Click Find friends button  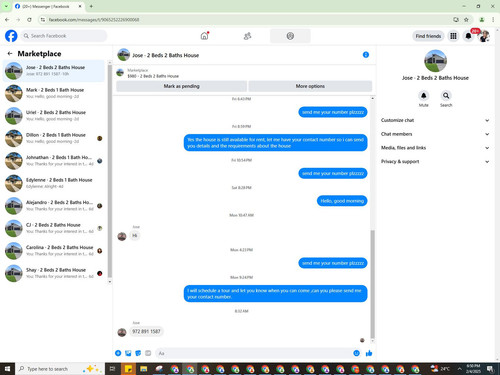(x=428, y=36)
